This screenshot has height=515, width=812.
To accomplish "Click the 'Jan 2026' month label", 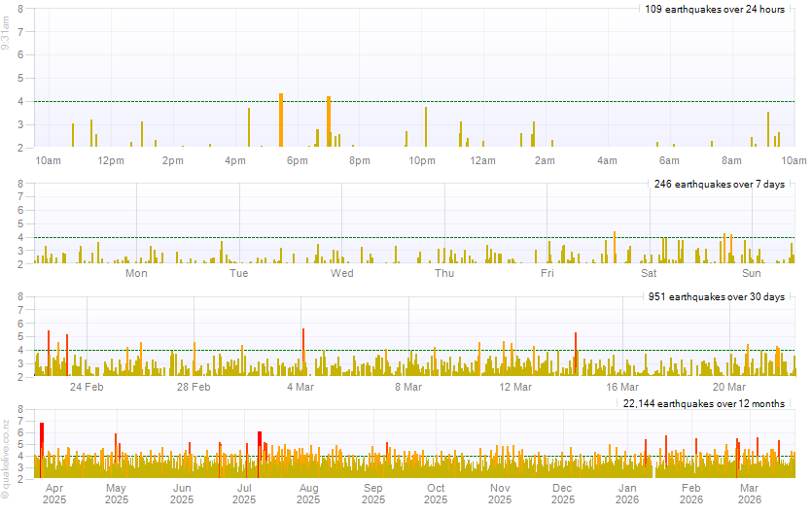I will [x=628, y=494].
